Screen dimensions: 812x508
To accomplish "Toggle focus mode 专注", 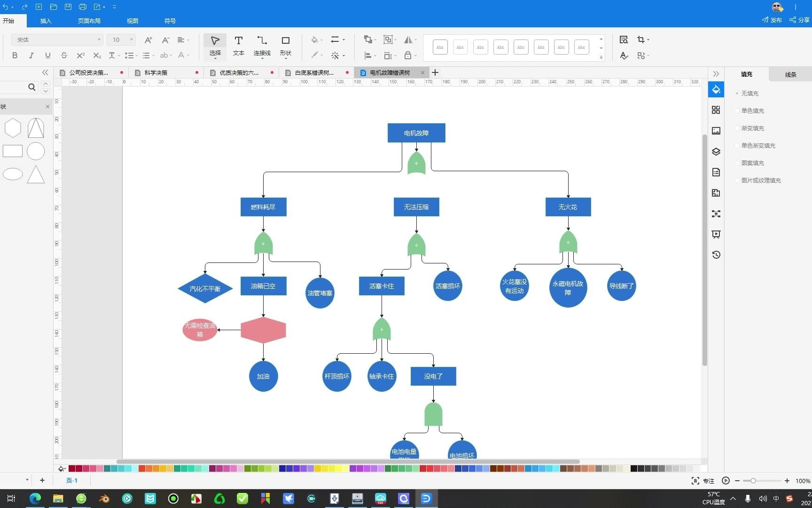I will (703, 481).
